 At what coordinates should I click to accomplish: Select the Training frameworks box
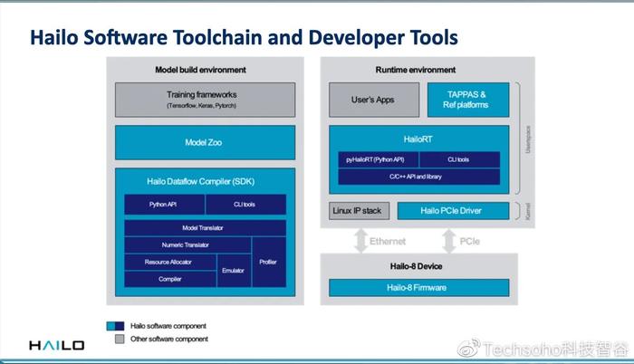click(x=205, y=100)
